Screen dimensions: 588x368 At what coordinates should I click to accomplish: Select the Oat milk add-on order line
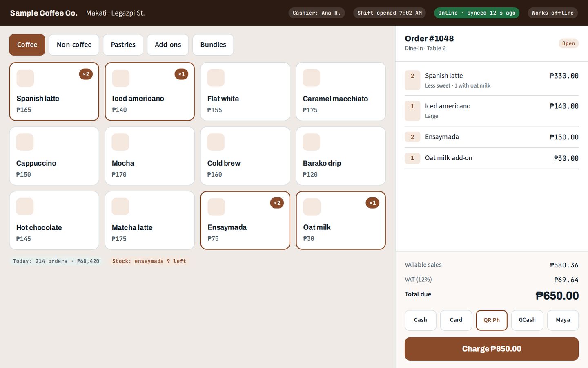[x=492, y=158]
